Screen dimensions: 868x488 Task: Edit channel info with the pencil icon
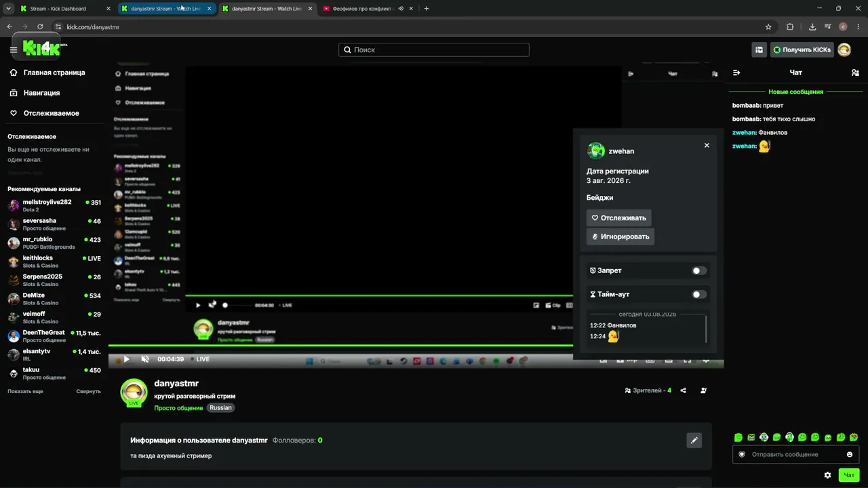coord(694,441)
